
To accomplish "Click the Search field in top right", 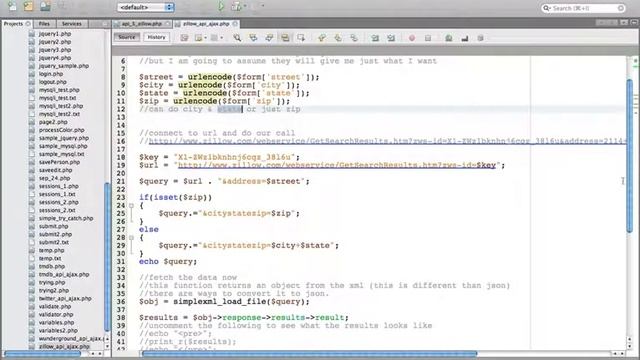I will coord(583,8).
